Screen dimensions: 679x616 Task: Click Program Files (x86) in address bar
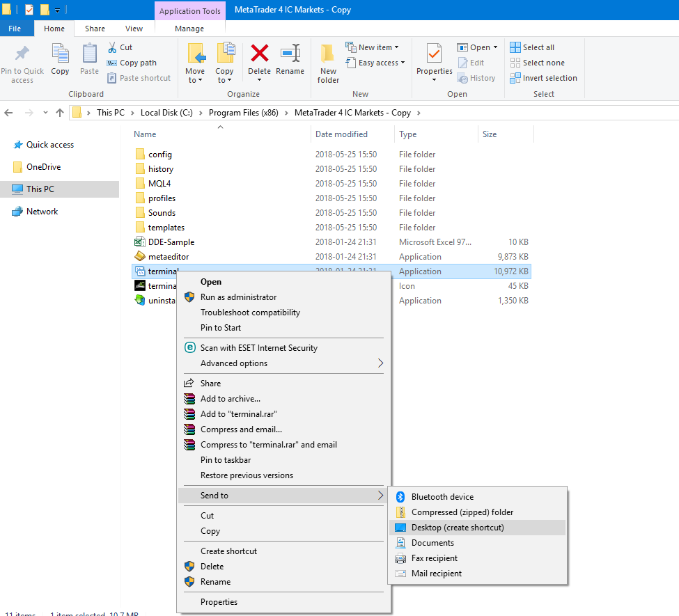click(x=243, y=113)
